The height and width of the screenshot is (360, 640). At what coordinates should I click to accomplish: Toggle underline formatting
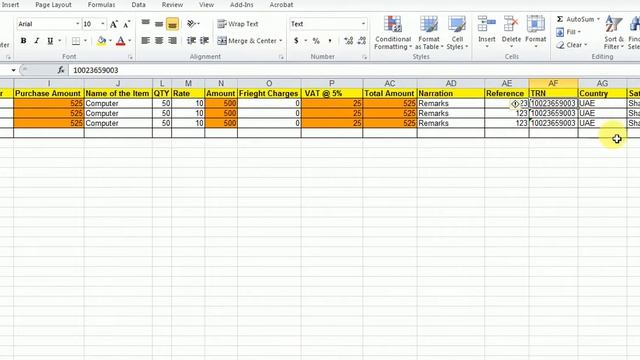(50, 41)
